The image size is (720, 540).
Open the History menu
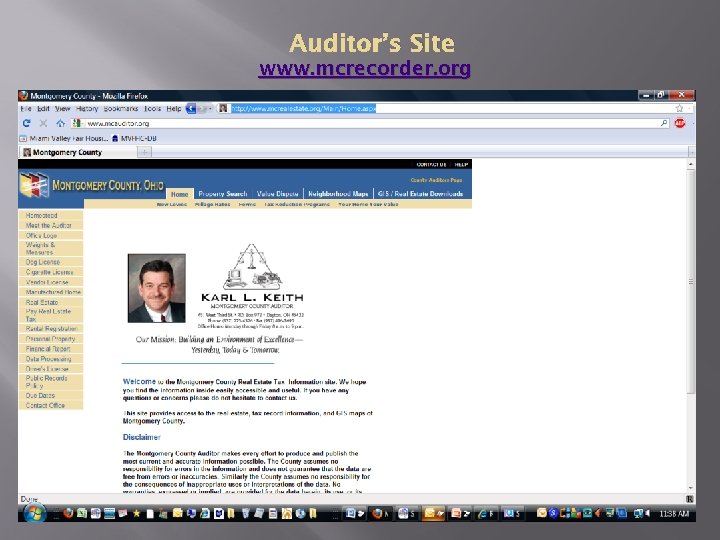coord(87,109)
